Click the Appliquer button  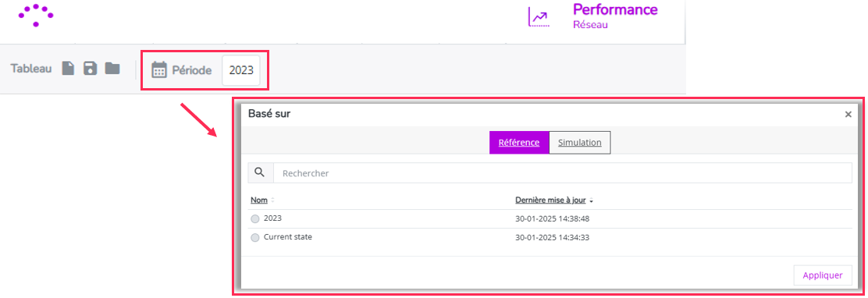click(823, 275)
